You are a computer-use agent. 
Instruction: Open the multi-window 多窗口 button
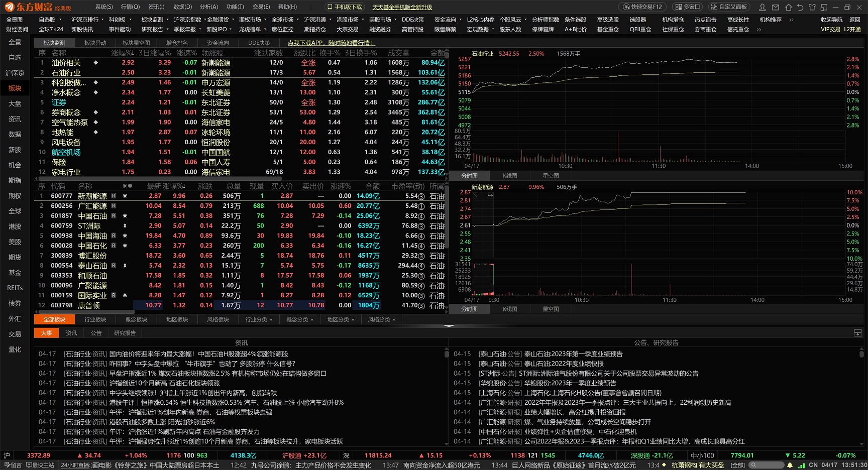(687, 7)
